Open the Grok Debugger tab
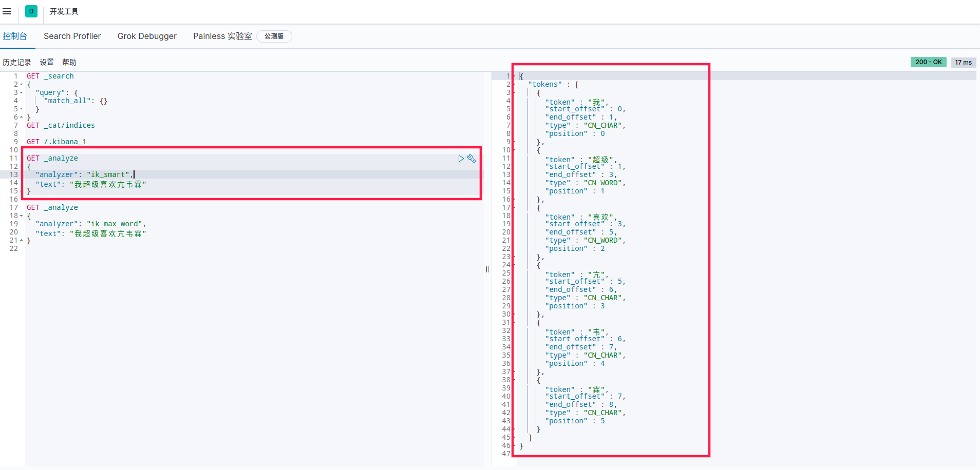 (x=147, y=36)
